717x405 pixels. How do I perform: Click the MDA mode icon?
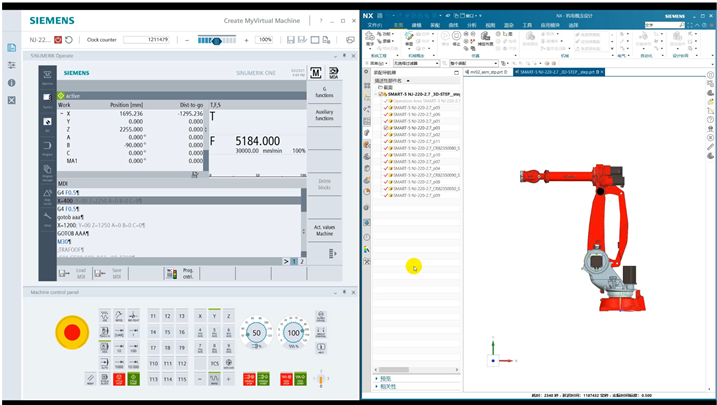[x=334, y=73]
